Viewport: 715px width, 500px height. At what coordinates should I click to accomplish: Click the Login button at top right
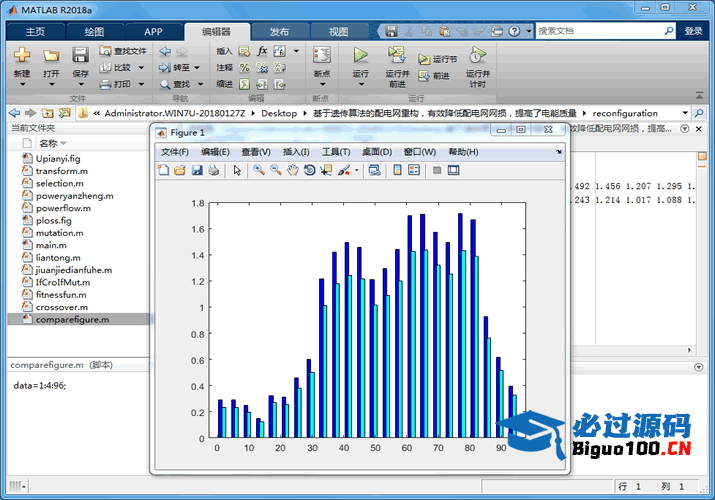tap(693, 31)
